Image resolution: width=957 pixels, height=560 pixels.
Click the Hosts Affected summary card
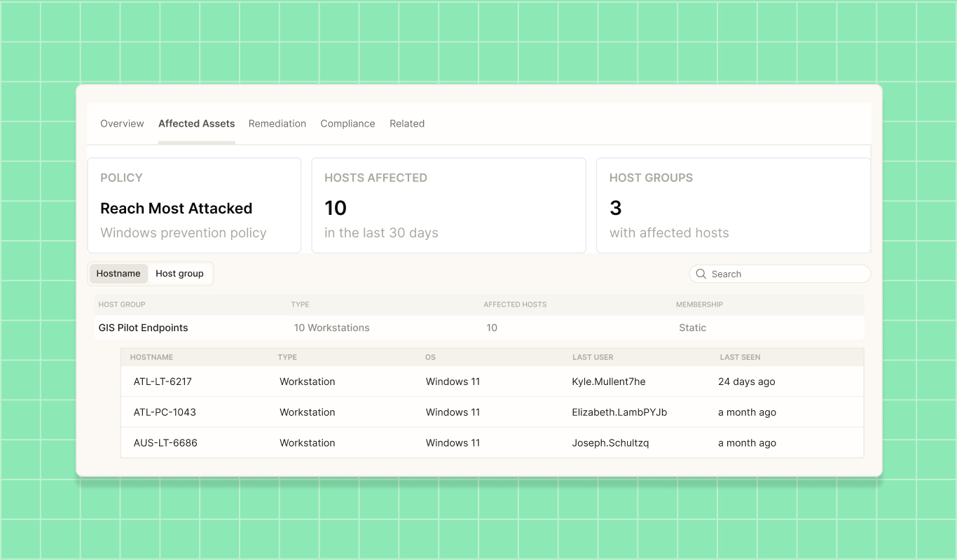[448, 205]
